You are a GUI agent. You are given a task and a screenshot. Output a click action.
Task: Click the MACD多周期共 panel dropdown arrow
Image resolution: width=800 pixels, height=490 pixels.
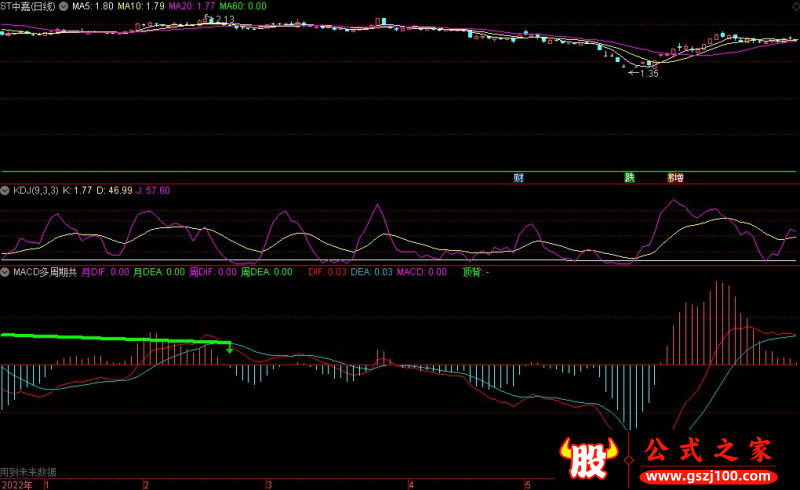click(x=5, y=271)
